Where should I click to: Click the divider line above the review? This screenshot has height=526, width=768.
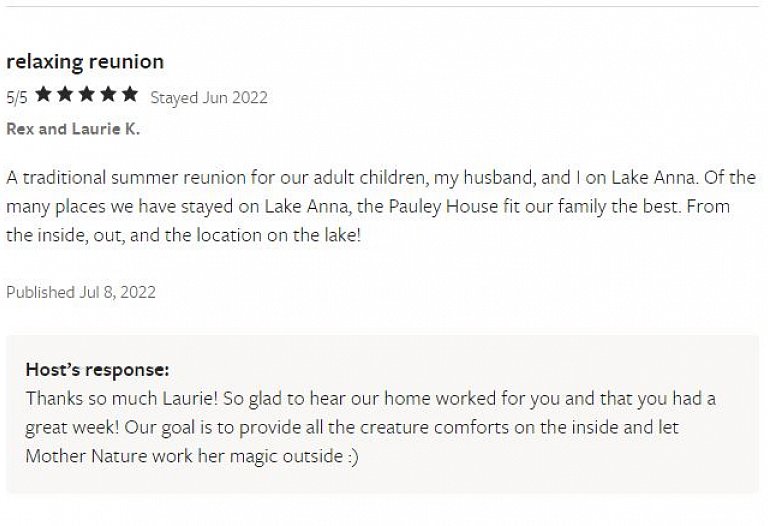click(x=384, y=6)
